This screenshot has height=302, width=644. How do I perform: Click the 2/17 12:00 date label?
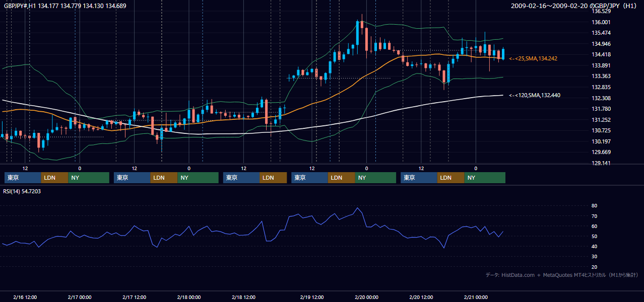[135, 297]
